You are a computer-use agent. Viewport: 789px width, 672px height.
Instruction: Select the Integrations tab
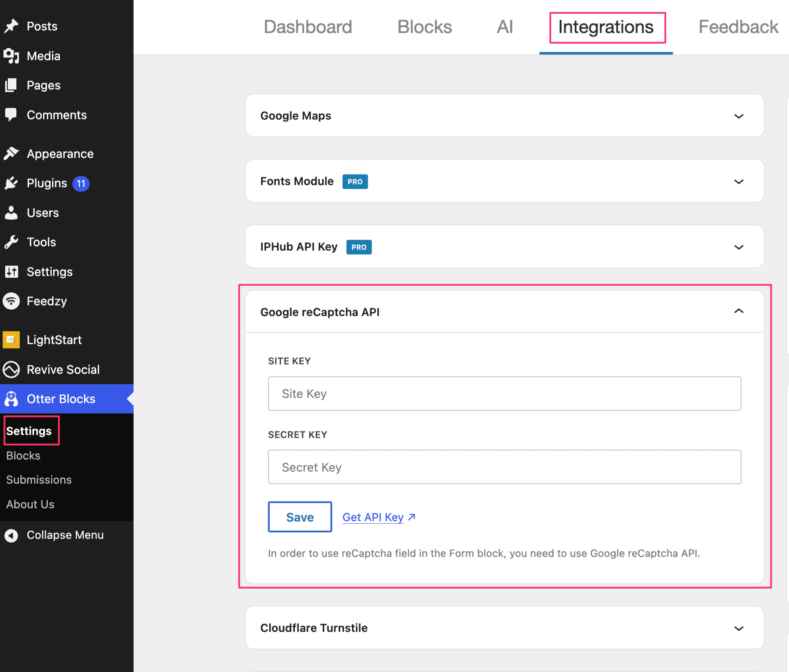tap(606, 27)
